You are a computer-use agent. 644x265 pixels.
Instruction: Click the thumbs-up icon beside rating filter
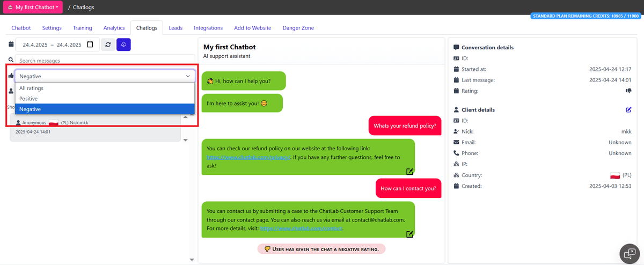11,76
